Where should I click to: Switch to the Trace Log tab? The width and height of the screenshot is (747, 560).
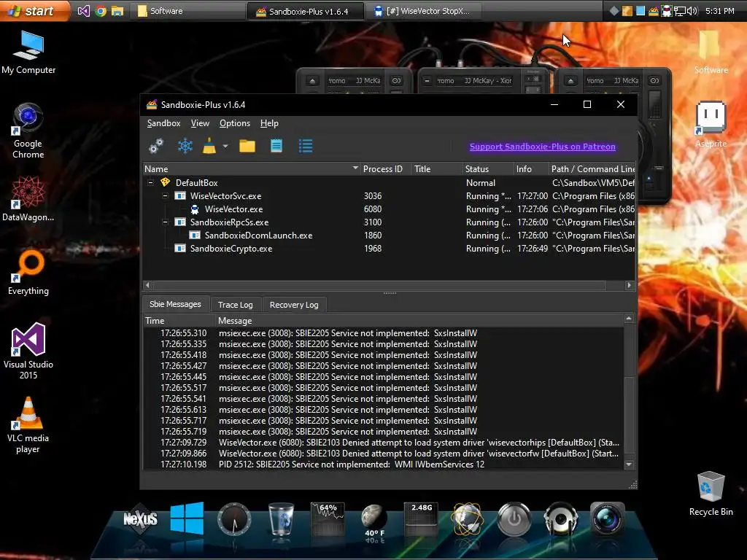236,305
